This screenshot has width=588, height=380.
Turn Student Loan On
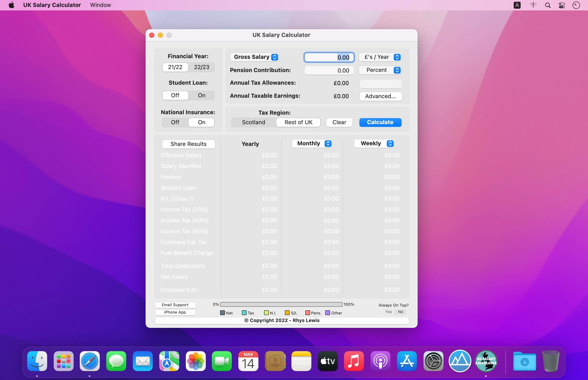(201, 95)
